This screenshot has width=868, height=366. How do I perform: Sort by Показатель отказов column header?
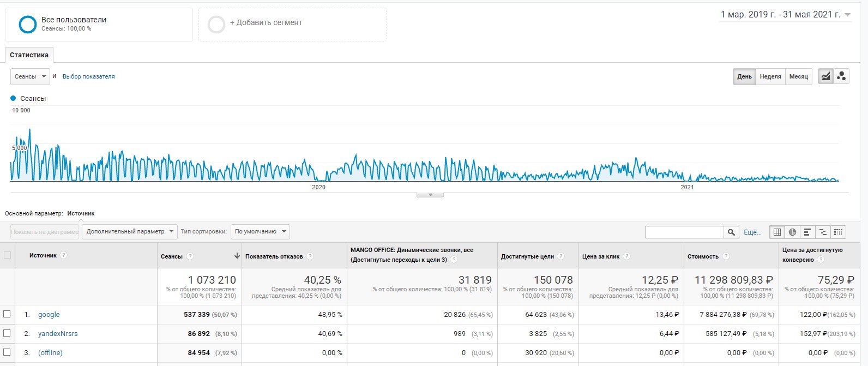(274, 256)
